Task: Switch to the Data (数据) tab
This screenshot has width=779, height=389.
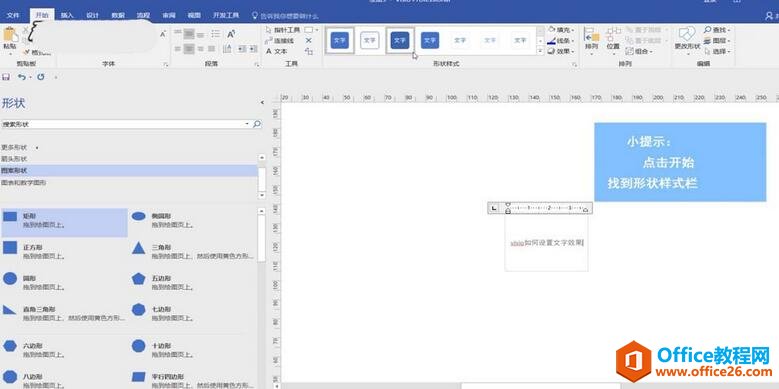Action: pyautogui.click(x=118, y=15)
